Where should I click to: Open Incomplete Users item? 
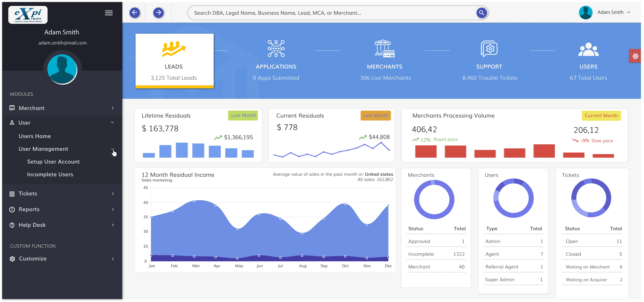coord(50,174)
